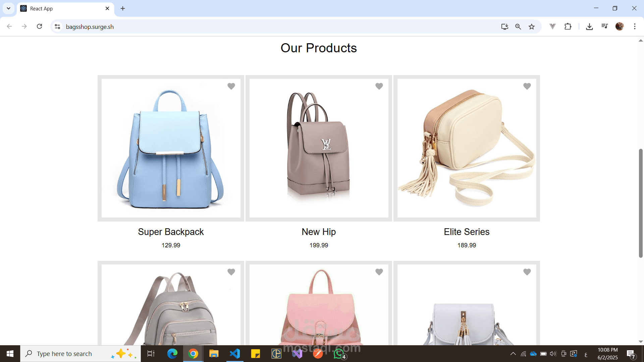Bookmark this page with the star
This screenshot has width=644, height=362.
click(532, 26)
